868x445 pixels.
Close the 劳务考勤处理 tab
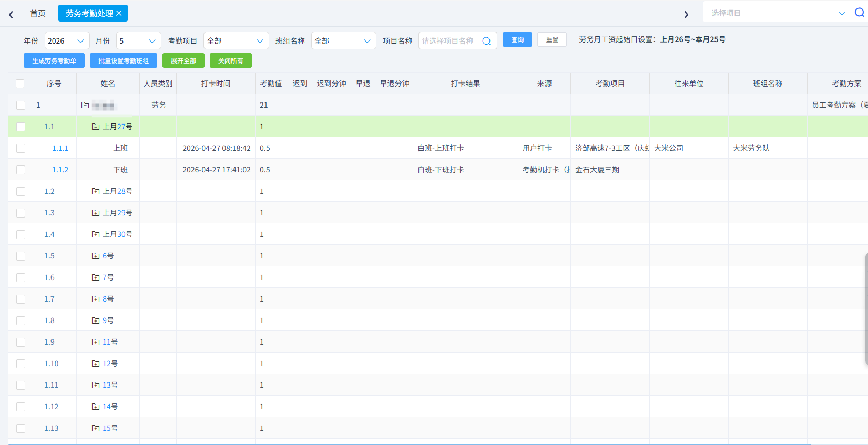(x=119, y=13)
